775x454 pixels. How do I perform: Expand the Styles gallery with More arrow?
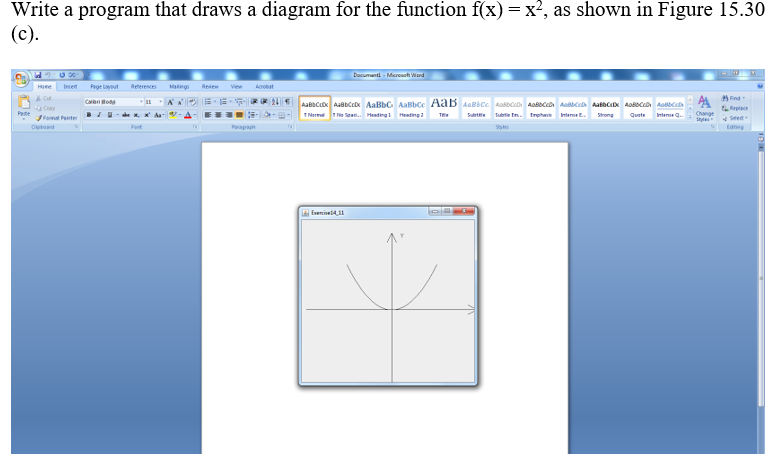pos(690,118)
